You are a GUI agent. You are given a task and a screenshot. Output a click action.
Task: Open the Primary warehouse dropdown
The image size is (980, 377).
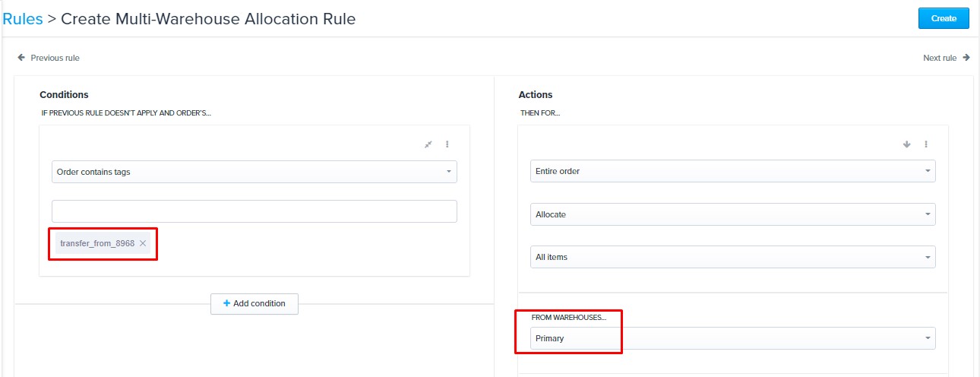732,338
